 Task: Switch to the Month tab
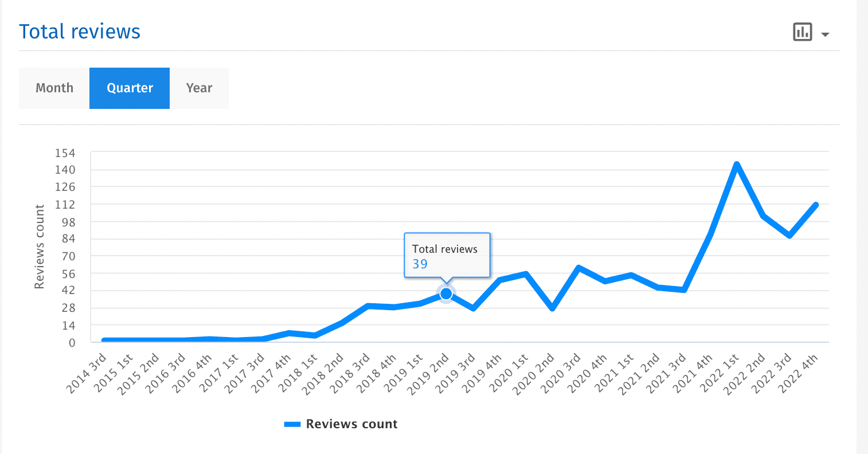54,88
